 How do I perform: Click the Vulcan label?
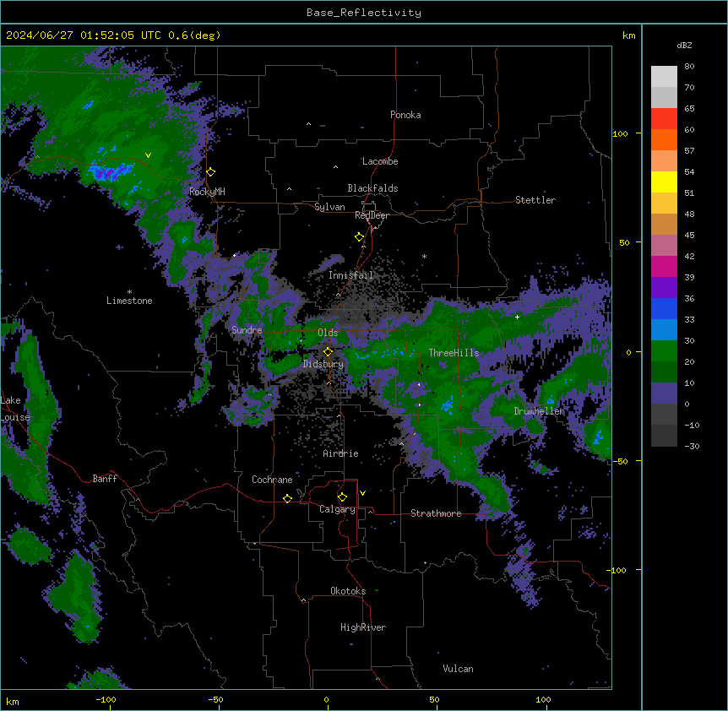pos(459,669)
